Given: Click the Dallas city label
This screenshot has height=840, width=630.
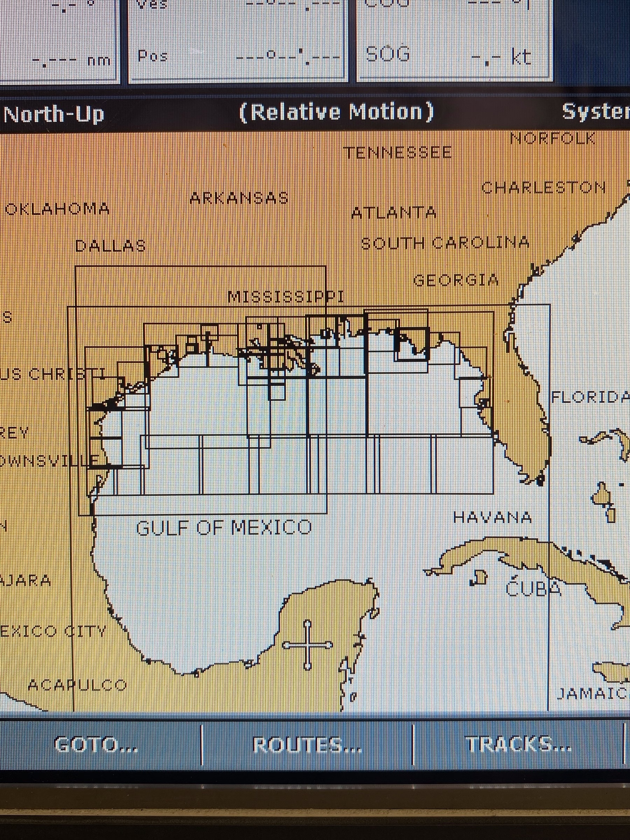Looking at the screenshot, I should (x=111, y=246).
